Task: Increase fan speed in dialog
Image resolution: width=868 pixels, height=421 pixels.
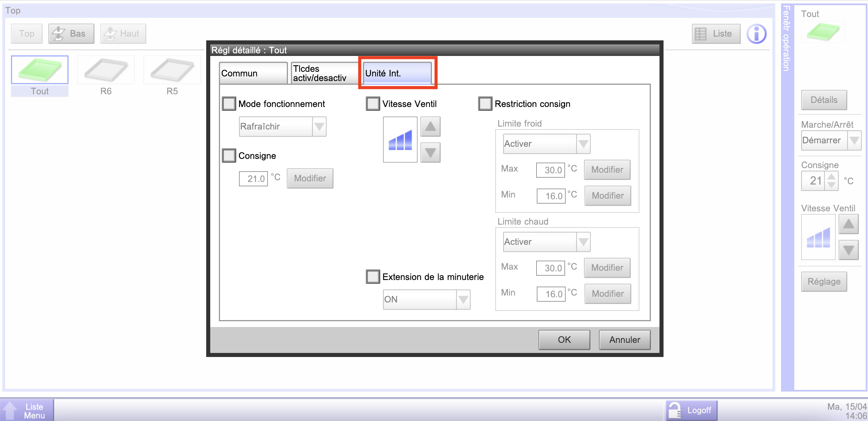Action: tap(430, 127)
